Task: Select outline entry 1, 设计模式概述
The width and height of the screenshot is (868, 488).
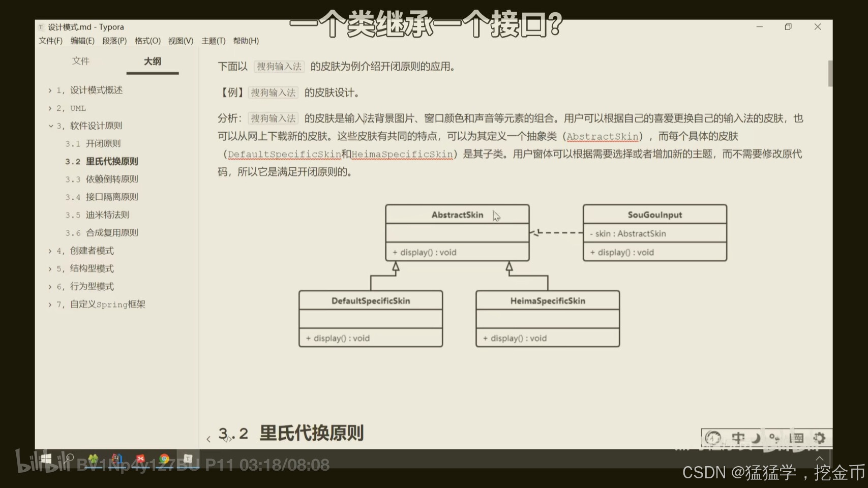Action: click(x=89, y=90)
